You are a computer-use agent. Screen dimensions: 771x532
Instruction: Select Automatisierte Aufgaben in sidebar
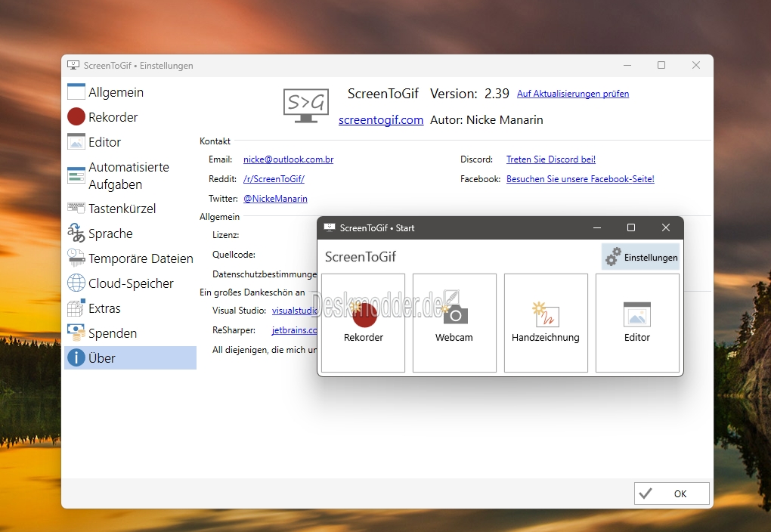[x=128, y=175]
